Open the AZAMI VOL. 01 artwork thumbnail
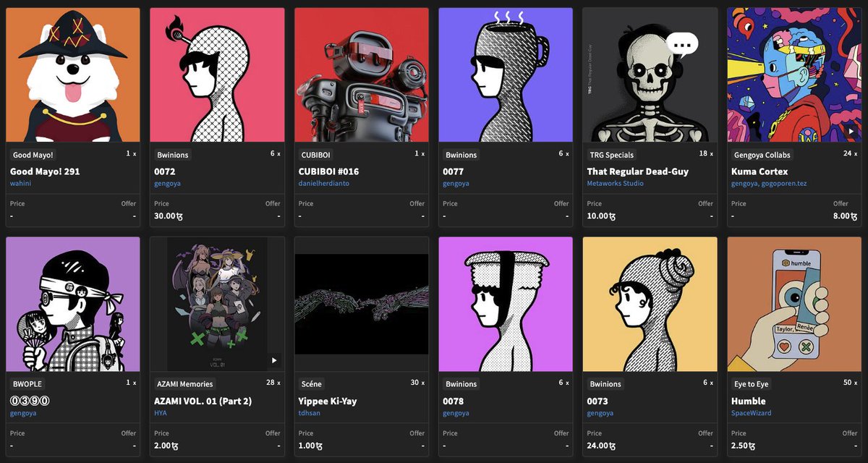 coord(217,305)
